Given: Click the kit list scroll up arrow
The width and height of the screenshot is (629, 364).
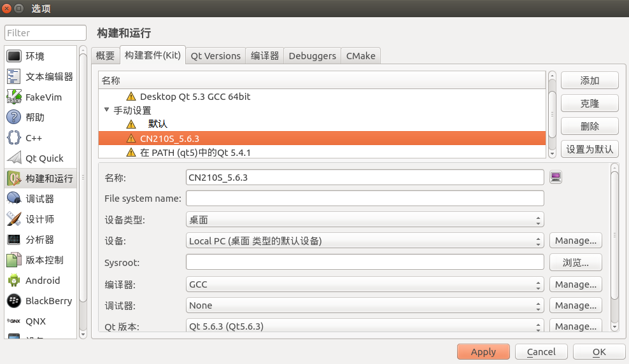Looking at the screenshot, I should [x=552, y=75].
